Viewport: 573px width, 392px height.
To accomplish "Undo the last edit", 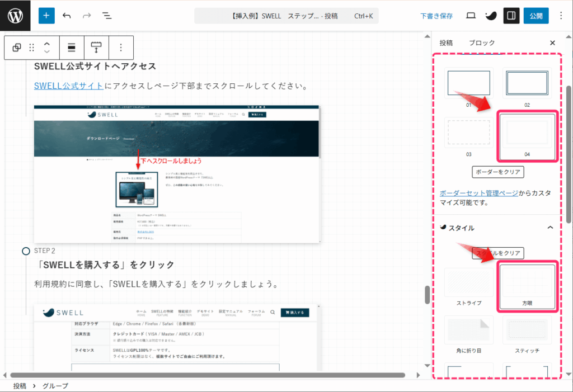I will [67, 16].
